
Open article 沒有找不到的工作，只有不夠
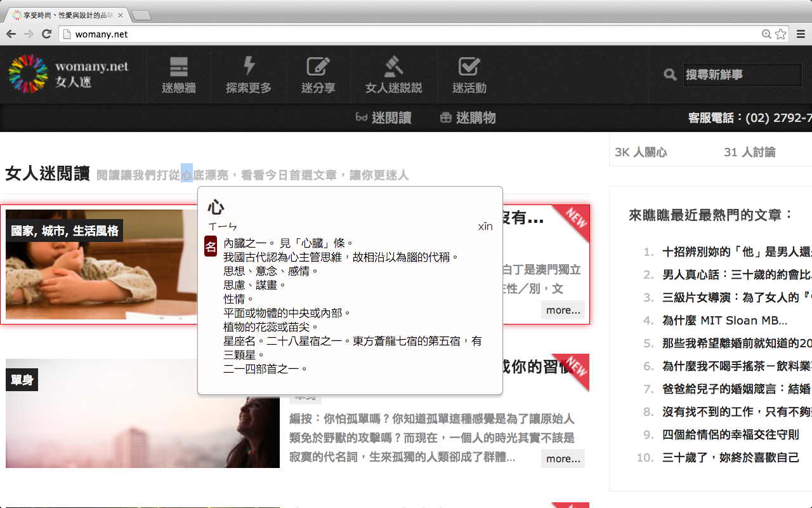737,412
